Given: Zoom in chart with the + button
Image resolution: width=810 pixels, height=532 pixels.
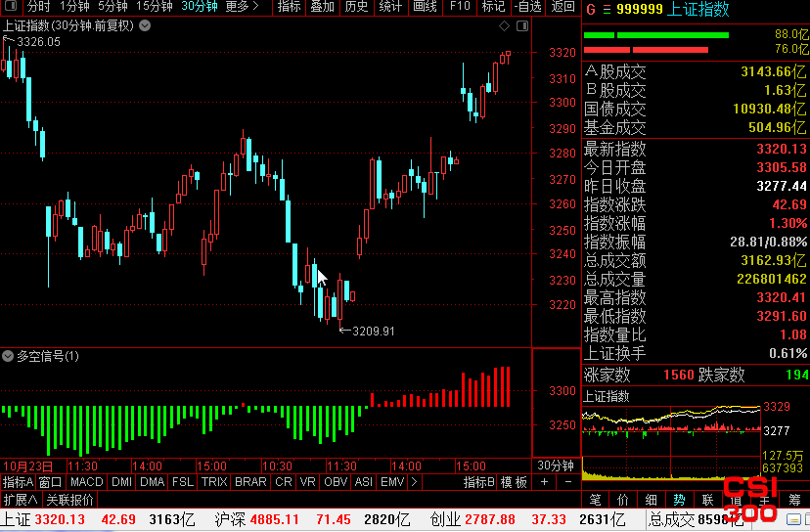Looking at the screenshot, I should pos(545,482).
